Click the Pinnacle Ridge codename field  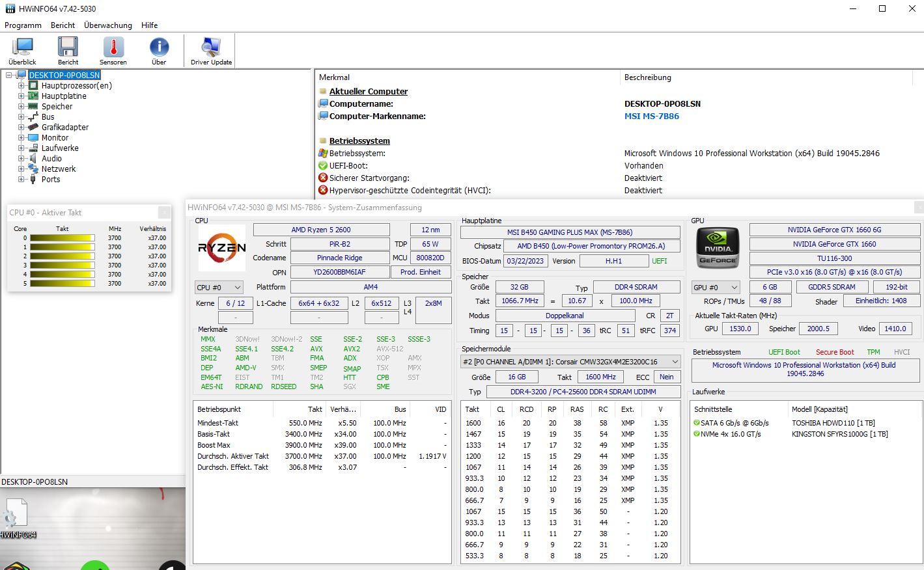point(340,258)
